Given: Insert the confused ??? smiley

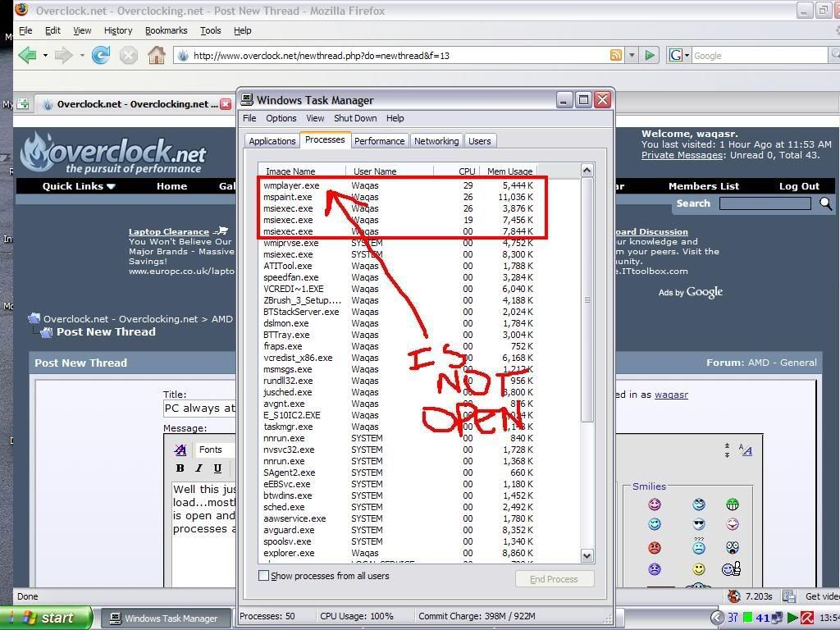Looking at the screenshot, I should click(699, 546).
